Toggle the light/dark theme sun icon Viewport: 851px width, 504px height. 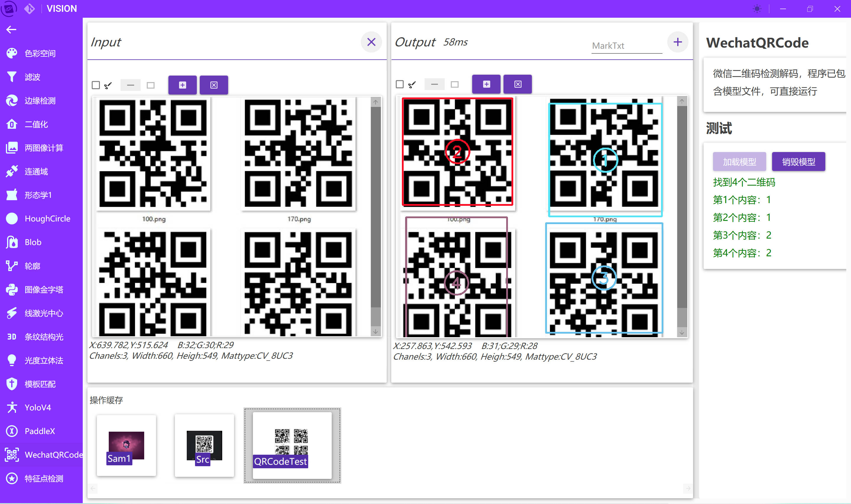[757, 9]
